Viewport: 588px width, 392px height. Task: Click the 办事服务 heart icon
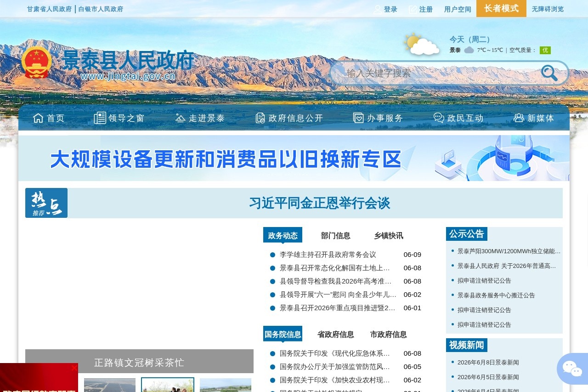358,118
